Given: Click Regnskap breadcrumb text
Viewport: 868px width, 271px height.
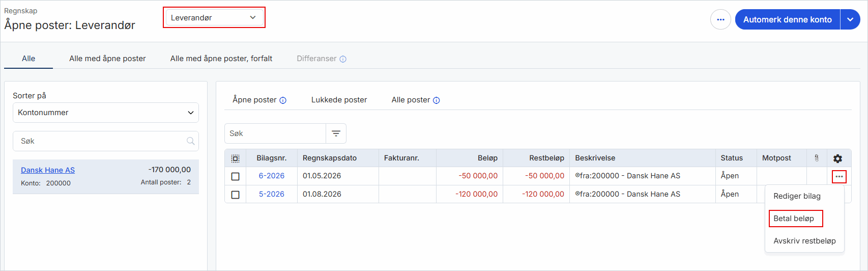Looking at the screenshot, I should (x=21, y=11).
